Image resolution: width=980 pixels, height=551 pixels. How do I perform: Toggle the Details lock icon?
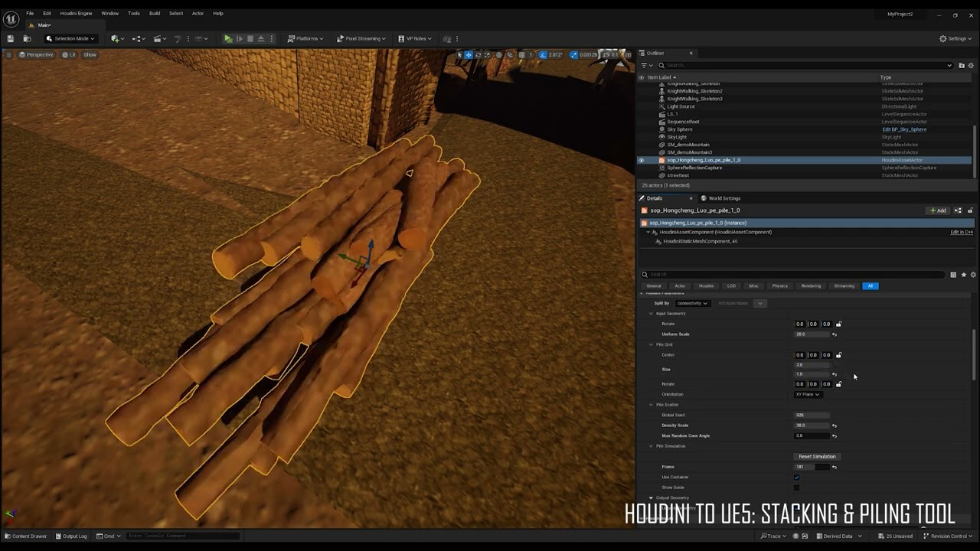coord(970,210)
